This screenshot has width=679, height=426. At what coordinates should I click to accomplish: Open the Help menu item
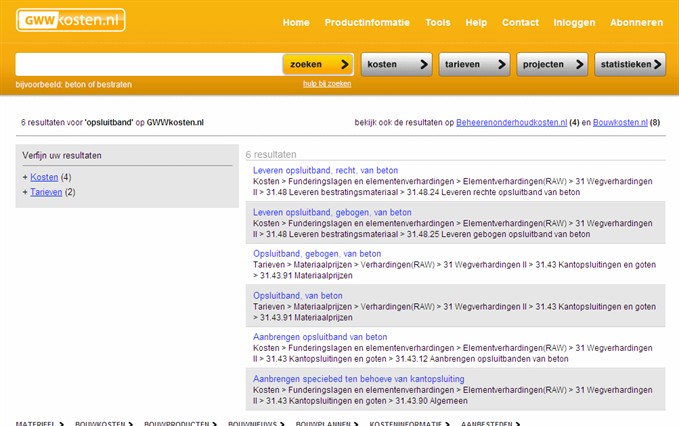tap(476, 23)
